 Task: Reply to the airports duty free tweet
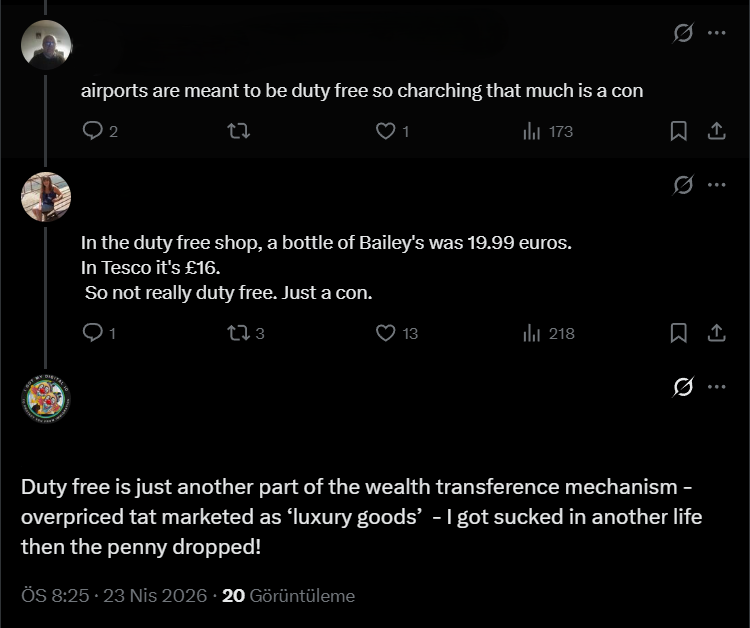(x=93, y=131)
